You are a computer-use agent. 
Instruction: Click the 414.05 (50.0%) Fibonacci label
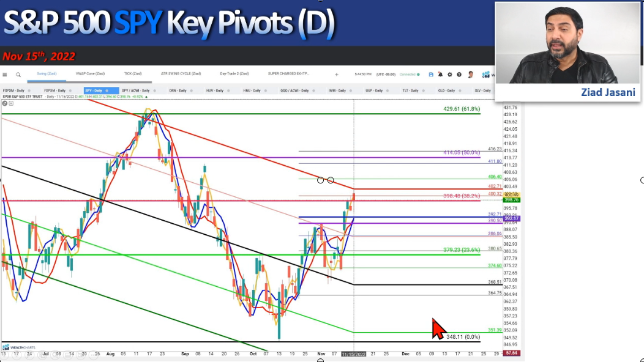pyautogui.click(x=462, y=153)
